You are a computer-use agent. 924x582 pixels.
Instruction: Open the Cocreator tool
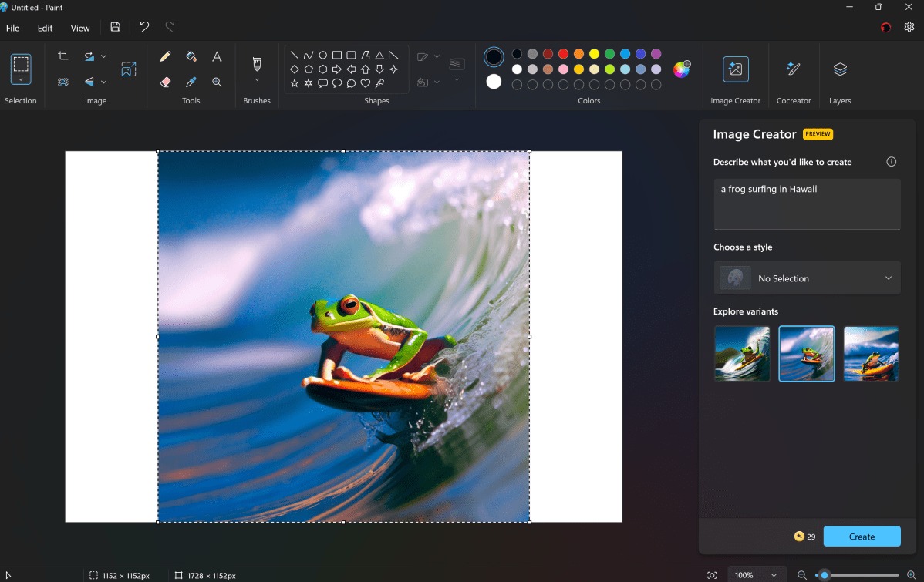(793, 69)
